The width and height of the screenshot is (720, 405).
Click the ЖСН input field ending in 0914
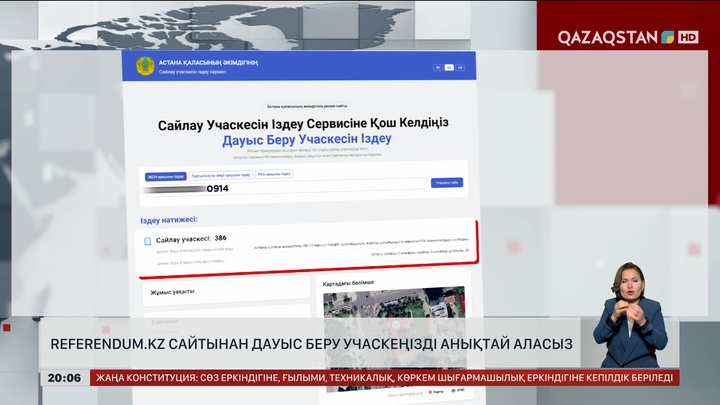(x=286, y=187)
